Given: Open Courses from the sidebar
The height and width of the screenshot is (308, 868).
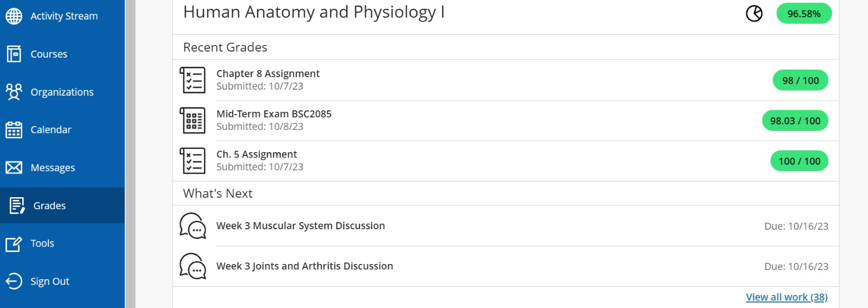Looking at the screenshot, I should tap(49, 54).
